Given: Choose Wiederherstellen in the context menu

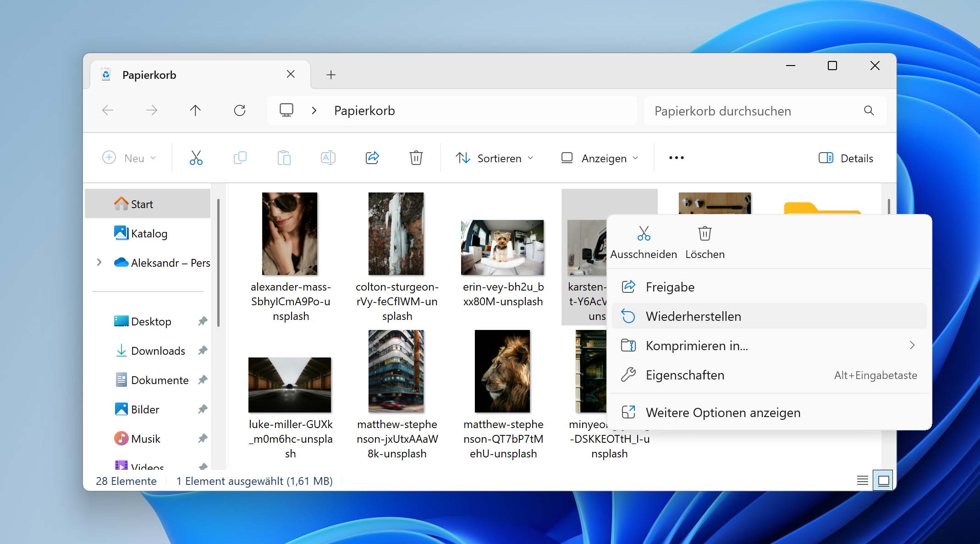Looking at the screenshot, I should [769, 316].
